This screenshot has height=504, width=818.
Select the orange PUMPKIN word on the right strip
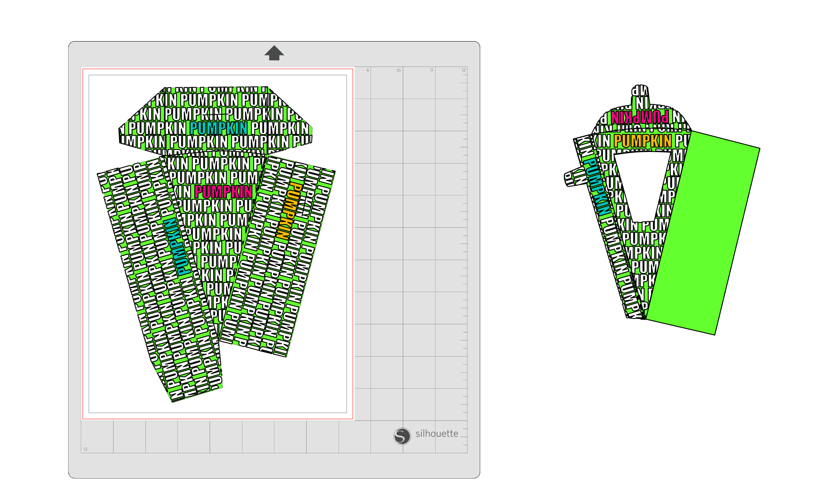(289, 211)
